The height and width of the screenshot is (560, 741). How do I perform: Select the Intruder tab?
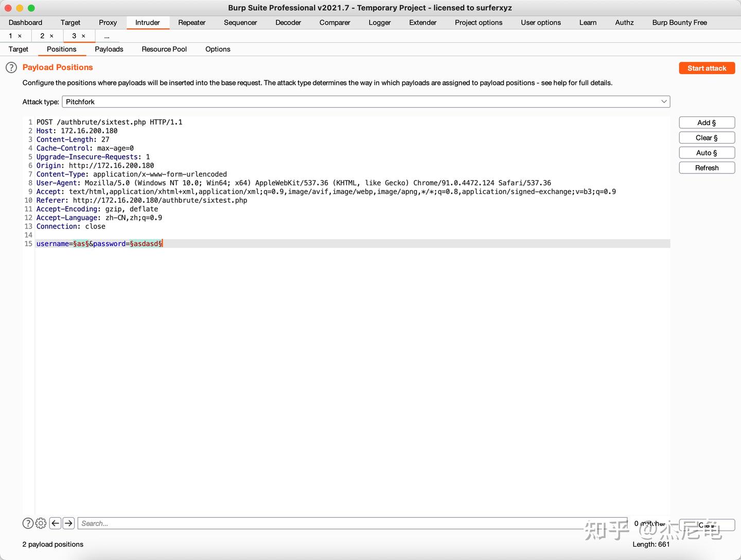(x=148, y=23)
